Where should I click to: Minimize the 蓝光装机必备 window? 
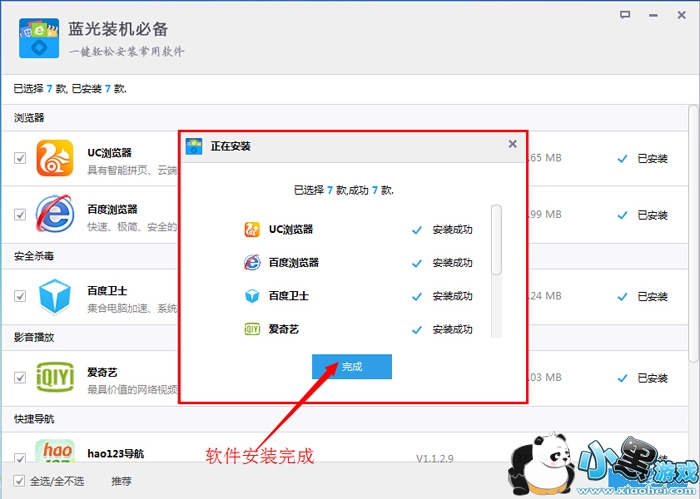(x=653, y=16)
